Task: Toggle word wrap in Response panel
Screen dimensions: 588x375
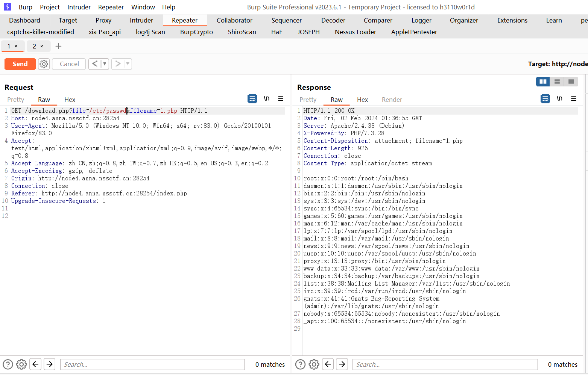Action: pos(545,99)
